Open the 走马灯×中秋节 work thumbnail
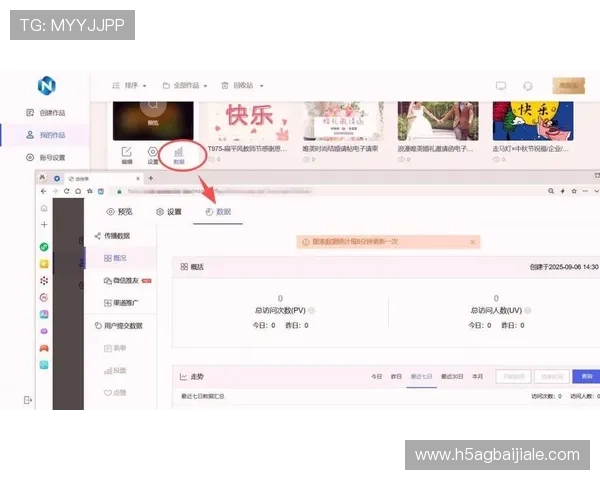600x480 pixels. click(x=533, y=121)
